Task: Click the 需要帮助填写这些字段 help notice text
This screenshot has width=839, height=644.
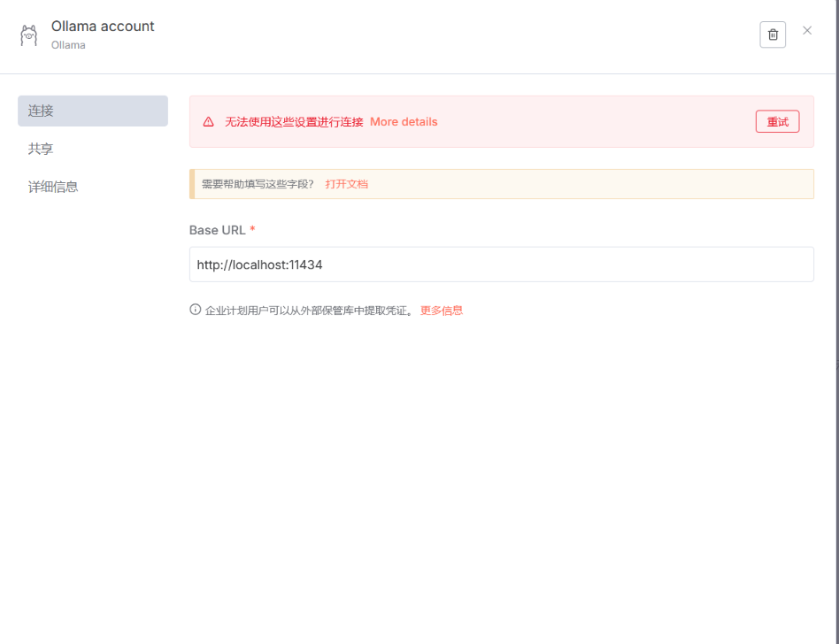Action: point(258,184)
